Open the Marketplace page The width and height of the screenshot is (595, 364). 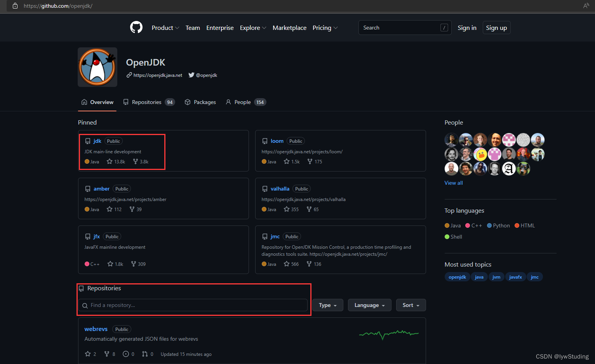point(289,28)
